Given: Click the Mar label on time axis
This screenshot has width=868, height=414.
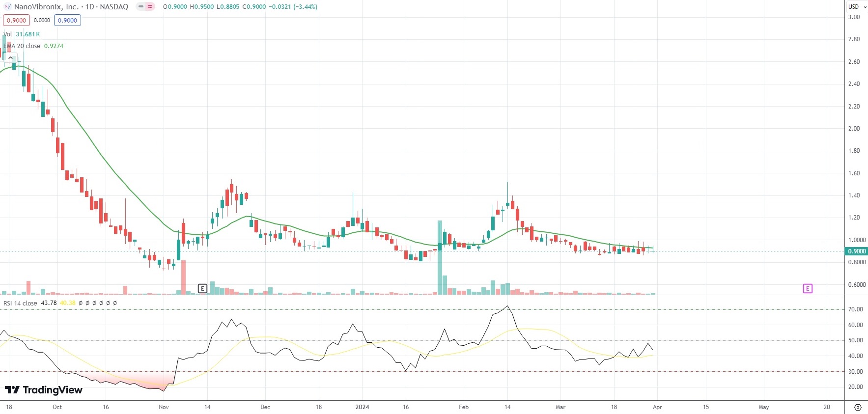Looking at the screenshot, I should click(560, 407).
